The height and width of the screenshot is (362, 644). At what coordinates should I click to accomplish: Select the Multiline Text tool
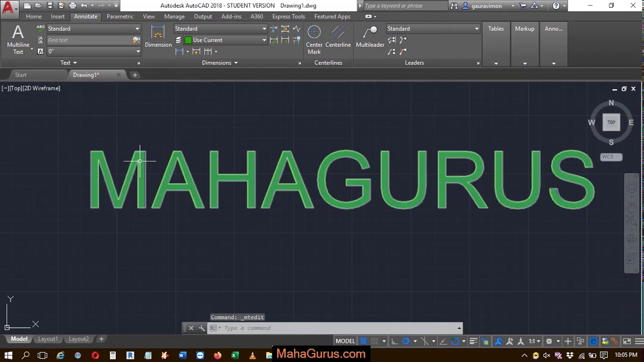pyautogui.click(x=18, y=40)
